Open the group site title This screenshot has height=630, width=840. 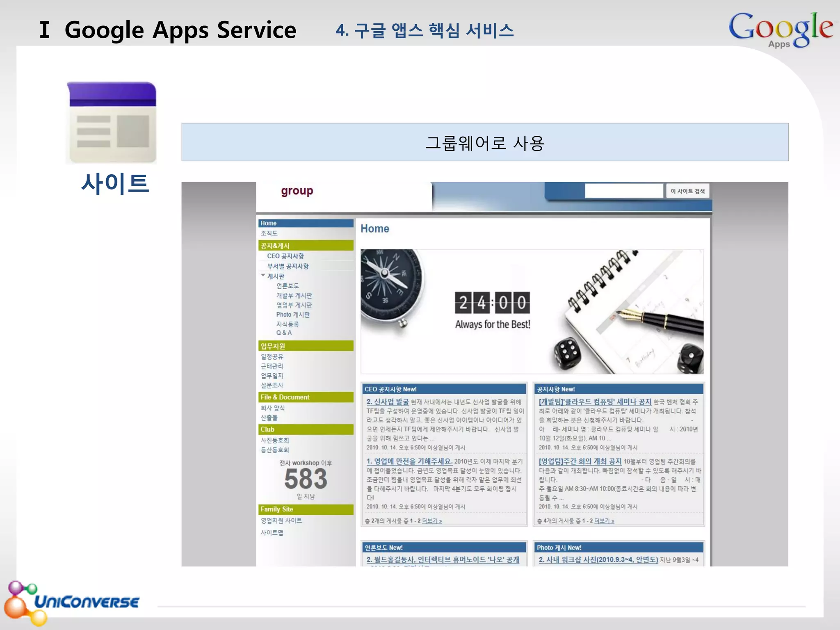[x=297, y=191]
